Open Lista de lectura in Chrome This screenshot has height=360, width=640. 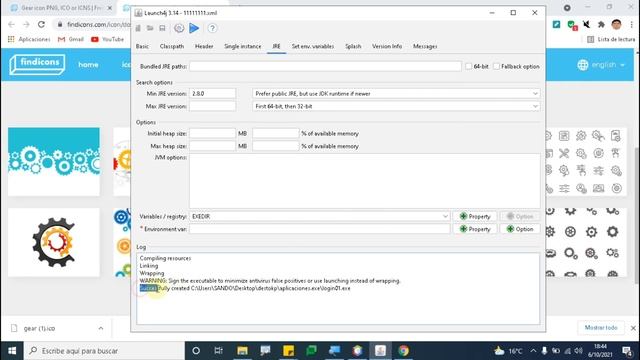pos(611,39)
